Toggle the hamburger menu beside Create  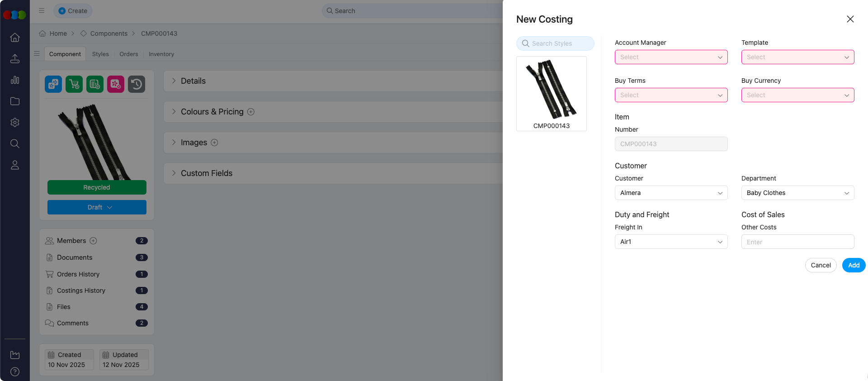42,11
